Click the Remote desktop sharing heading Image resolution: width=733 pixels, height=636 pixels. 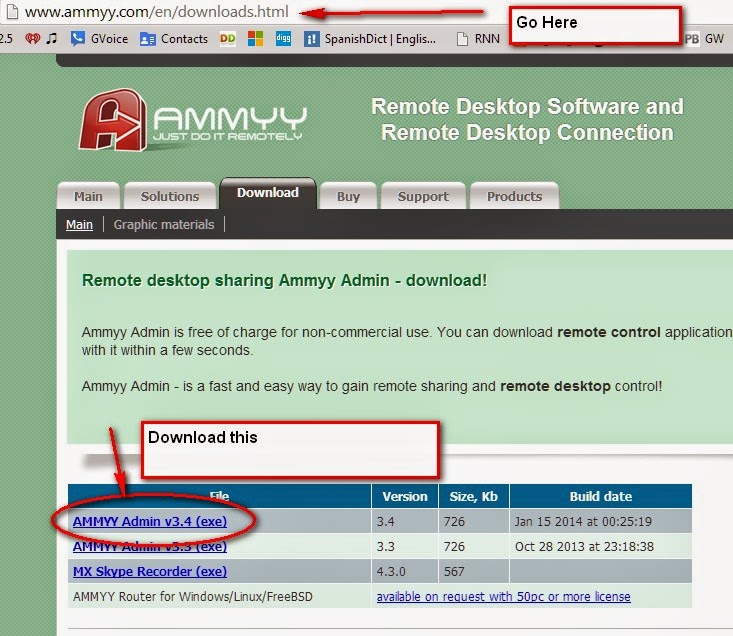tap(284, 280)
